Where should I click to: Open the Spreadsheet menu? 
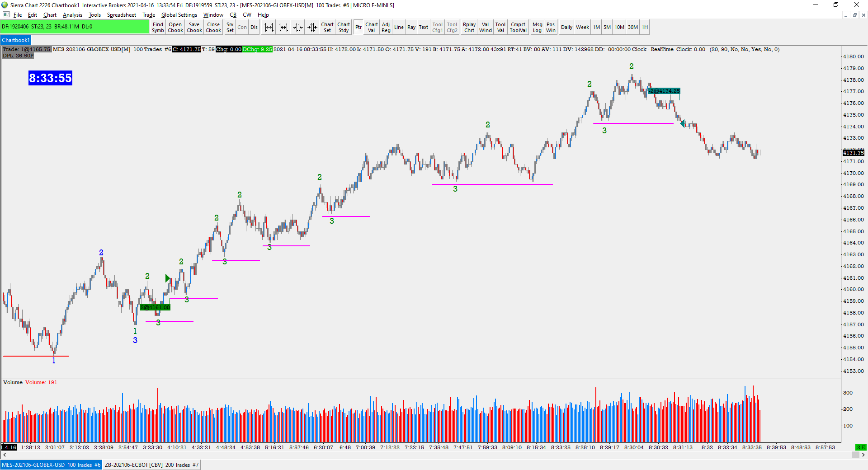122,15
